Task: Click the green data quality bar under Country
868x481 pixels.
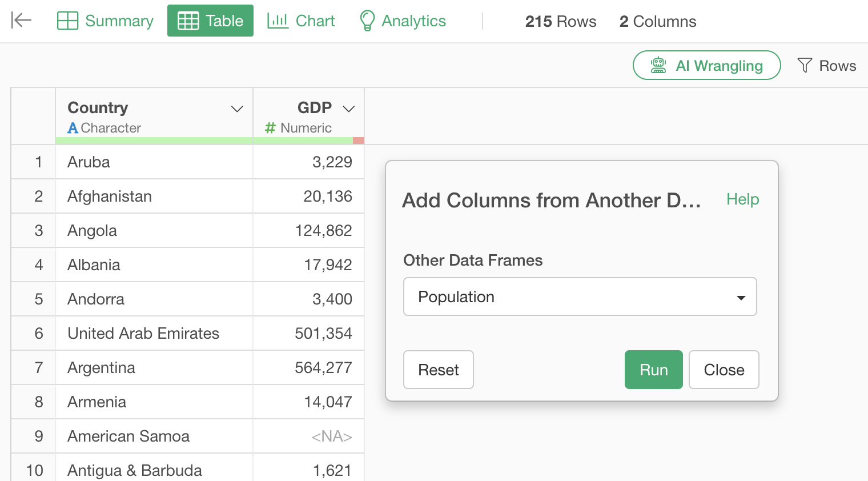Action: 154,141
